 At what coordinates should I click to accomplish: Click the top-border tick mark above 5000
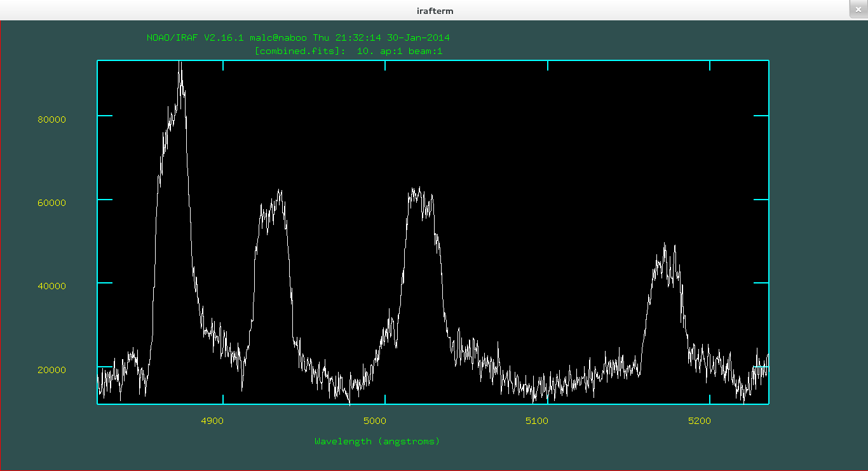pos(385,65)
